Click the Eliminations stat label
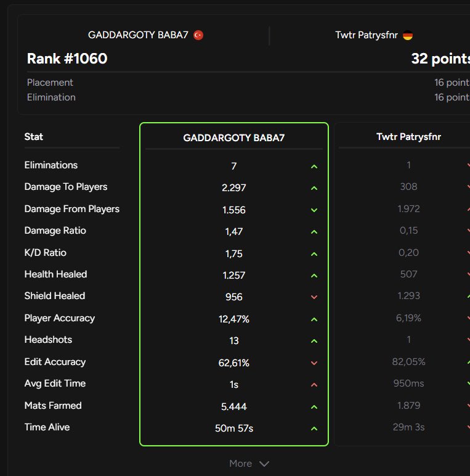 [51, 165]
